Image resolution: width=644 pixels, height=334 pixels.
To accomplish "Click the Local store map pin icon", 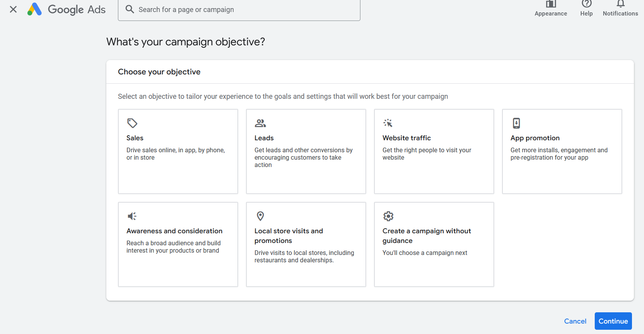I will point(260,216).
